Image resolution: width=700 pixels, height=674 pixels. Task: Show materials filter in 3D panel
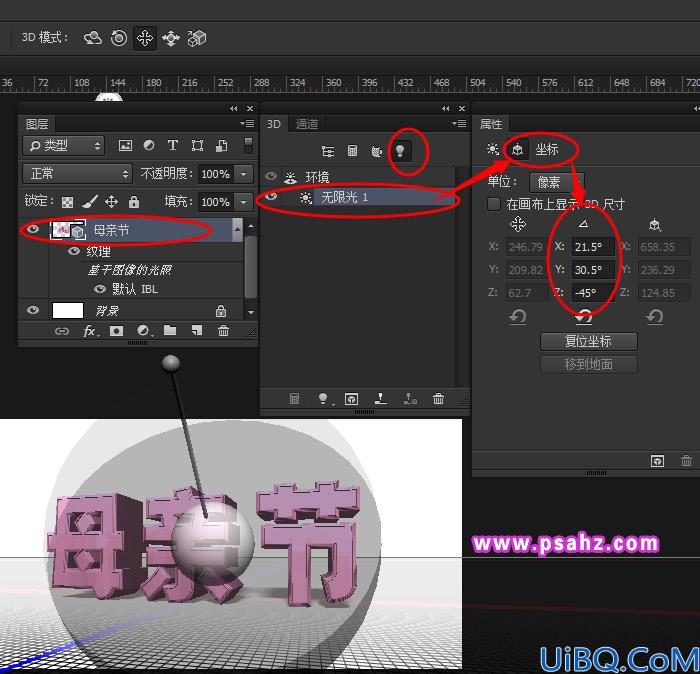pyautogui.click(x=376, y=151)
